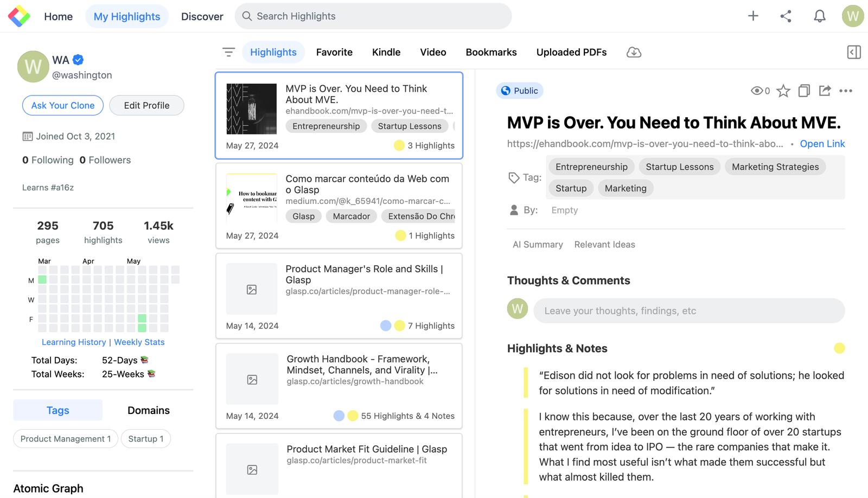The width and height of the screenshot is (868, 498).
Task: Open the Uploaded PDFs tab
Action: tap(572, 52)
